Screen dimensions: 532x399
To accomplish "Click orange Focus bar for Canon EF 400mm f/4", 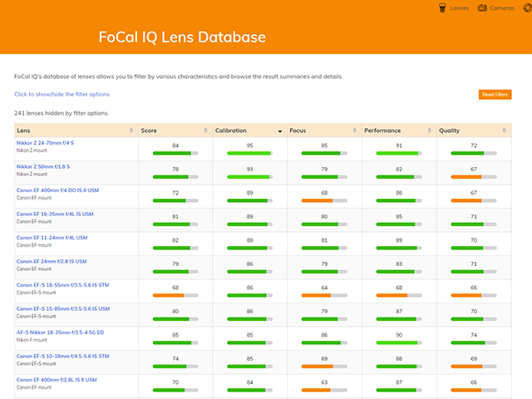I will [324, 201].
